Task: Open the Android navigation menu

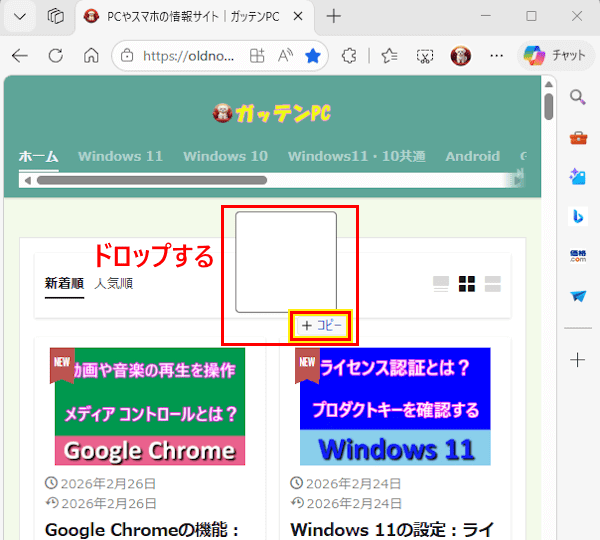Action: pos(473,157)
